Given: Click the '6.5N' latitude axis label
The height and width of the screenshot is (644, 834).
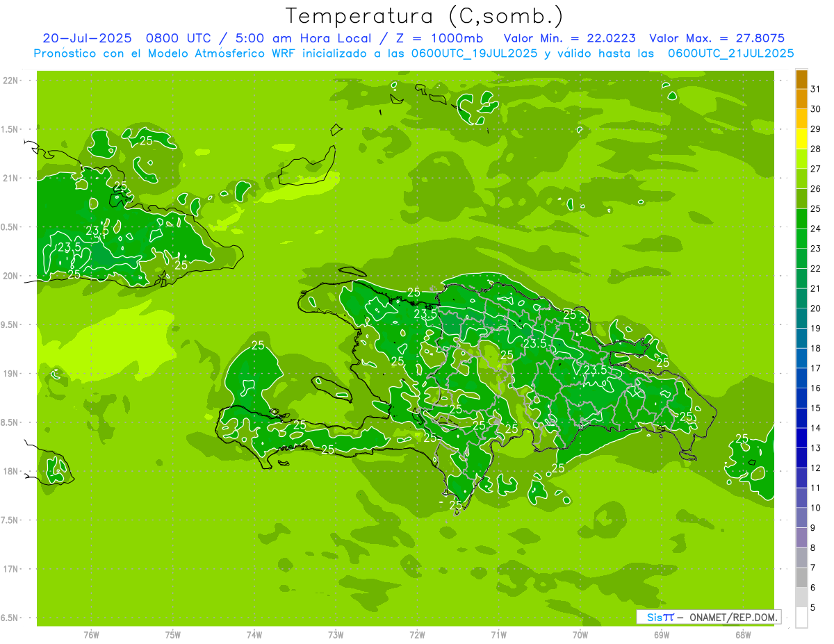Looking at the screenshot, I should 10,618.
